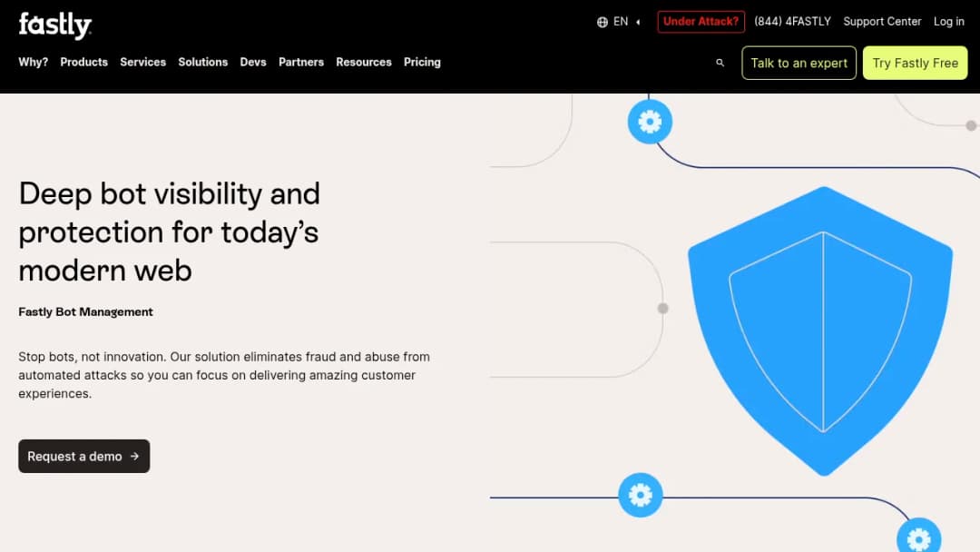The image size is (980, 552).
Task: Click the arrow in Request a demo
Action: point(134,457)
